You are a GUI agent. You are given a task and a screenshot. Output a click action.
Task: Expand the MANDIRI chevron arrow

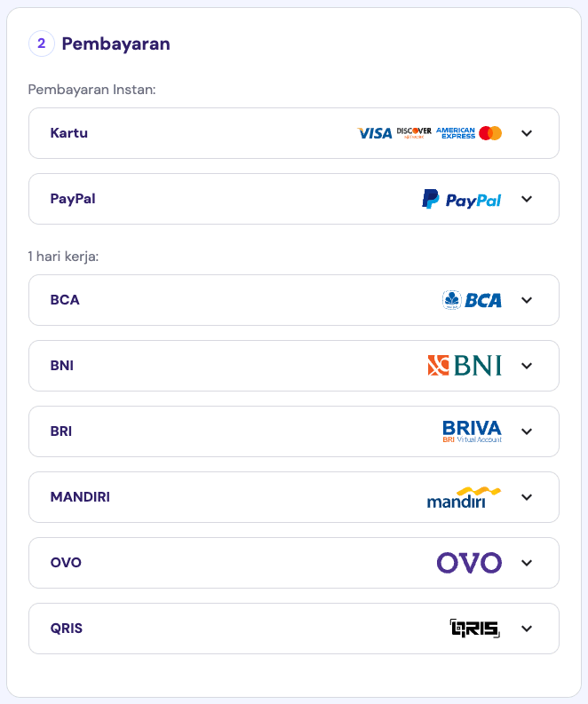pos(527,497)
